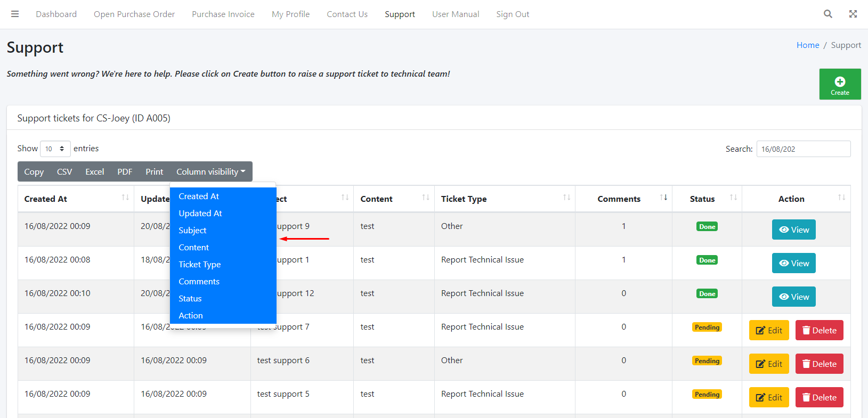The image size is (868, 418).
Task: Toggle Subject column visibility
Action: (x=192, y=231)
